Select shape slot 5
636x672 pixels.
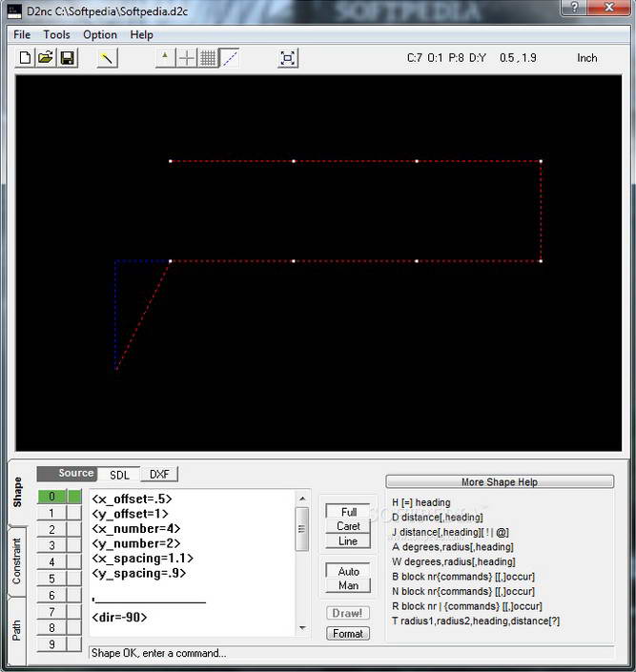[51, 579]
